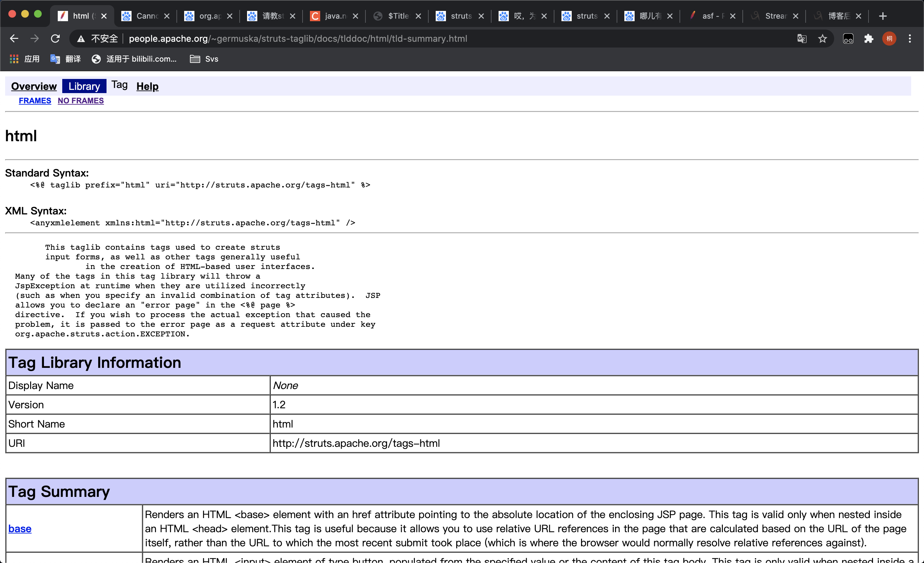
Task: Click the Standard Syntax taglib line
Action: click(x=200, y=185)
